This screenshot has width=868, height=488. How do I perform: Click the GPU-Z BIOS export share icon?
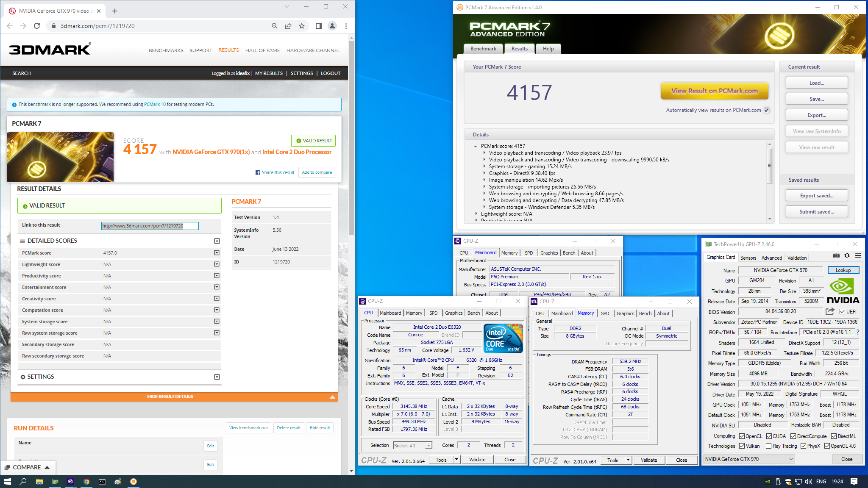(x=830, y=311)
